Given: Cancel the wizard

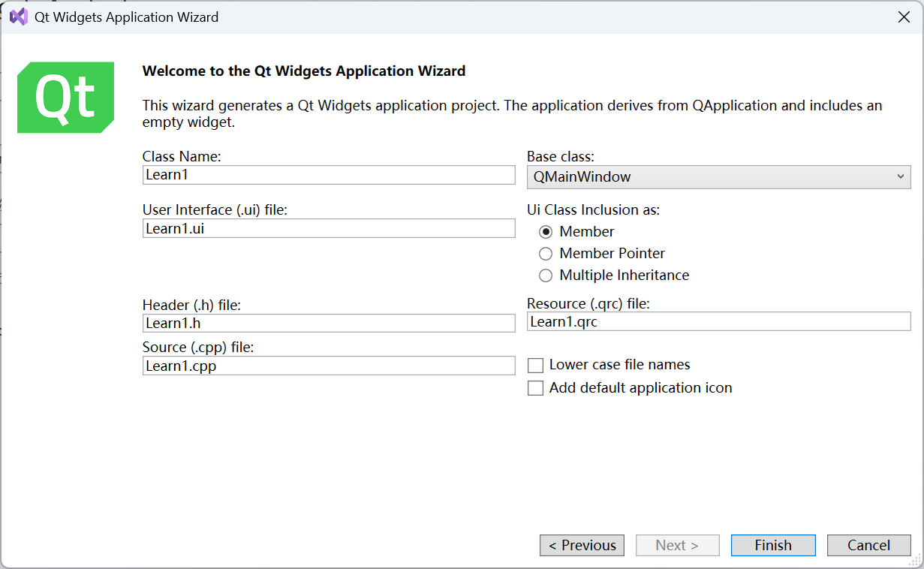Looking at the screenshot, I should click(x=868, y=546).
